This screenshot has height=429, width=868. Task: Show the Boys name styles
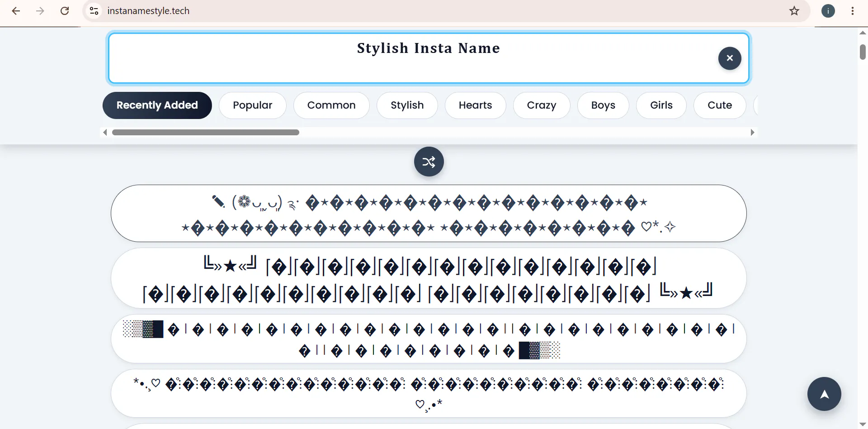(604, 105)
